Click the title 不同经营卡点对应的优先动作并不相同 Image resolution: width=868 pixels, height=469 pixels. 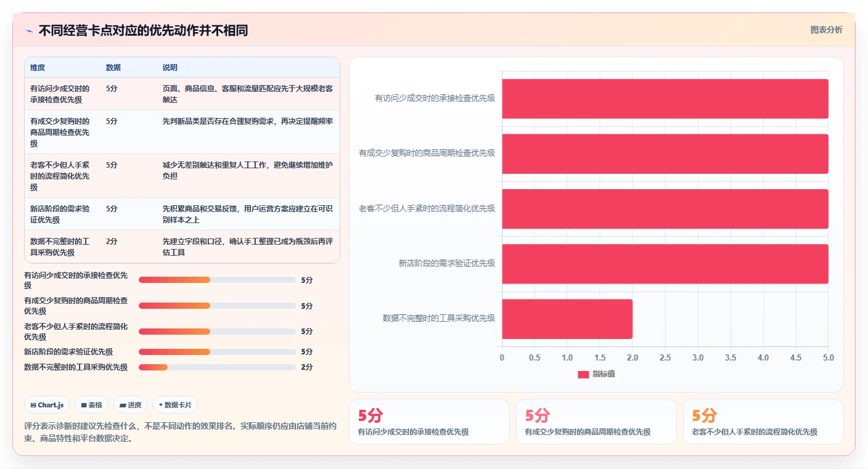pos(143,31)
